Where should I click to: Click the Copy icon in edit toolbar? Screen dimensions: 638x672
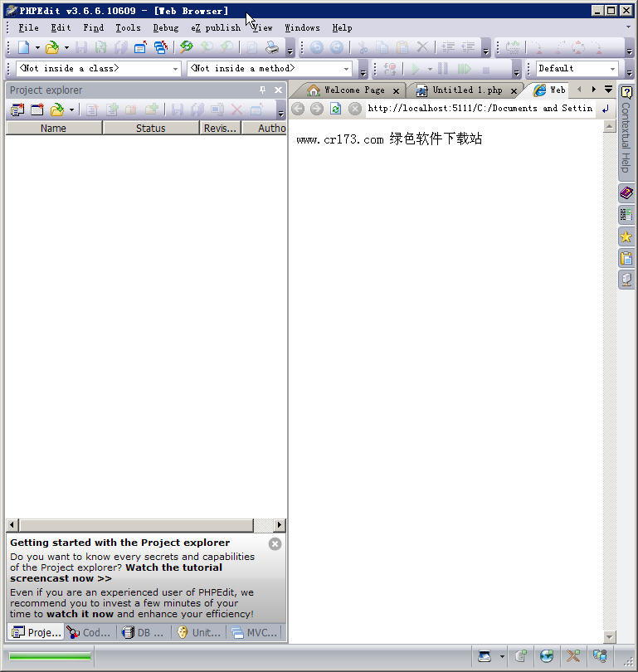point(382,47)
